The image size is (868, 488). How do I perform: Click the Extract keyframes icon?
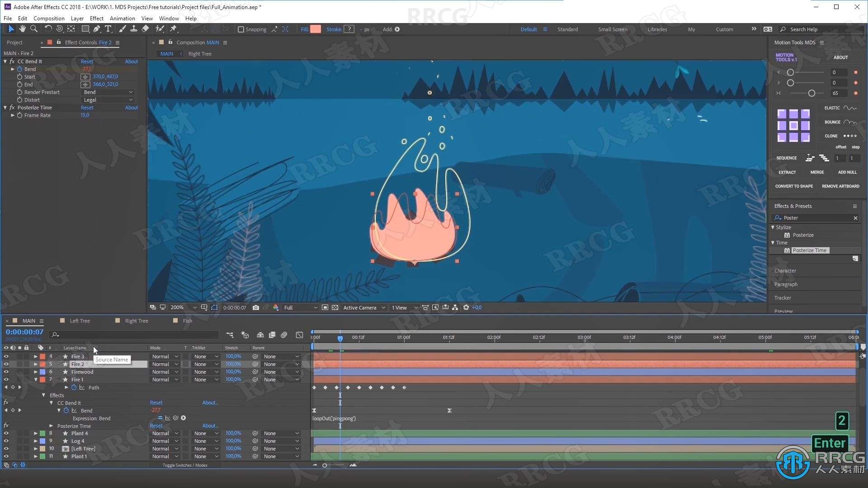(x=787, y=172)
